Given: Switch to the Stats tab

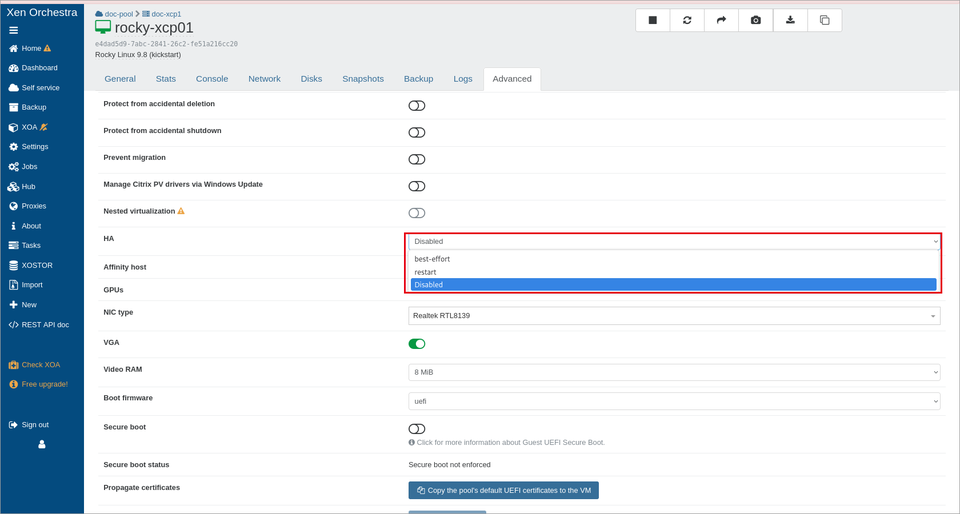Looking at the screenshot, I should 166,79.
